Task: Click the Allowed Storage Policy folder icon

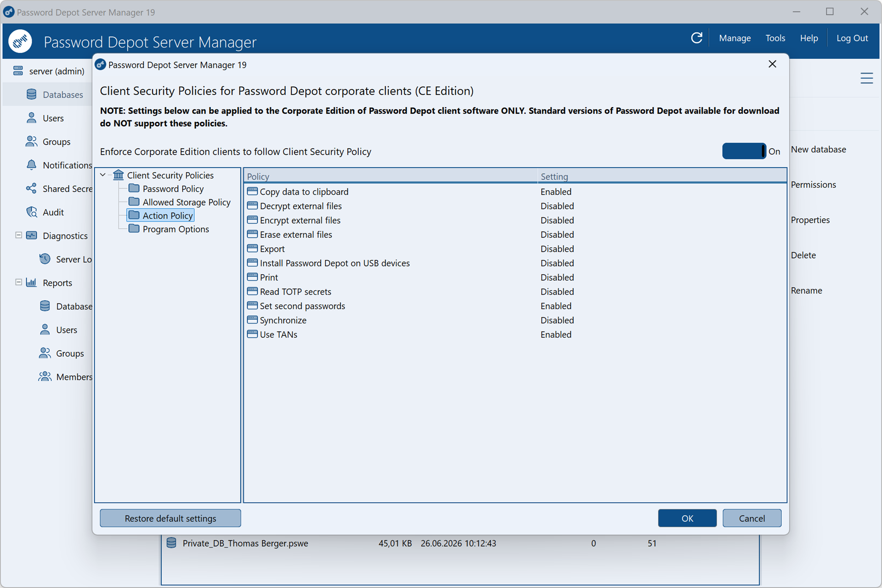Action: pyautogui.click(x=134, y=201)
